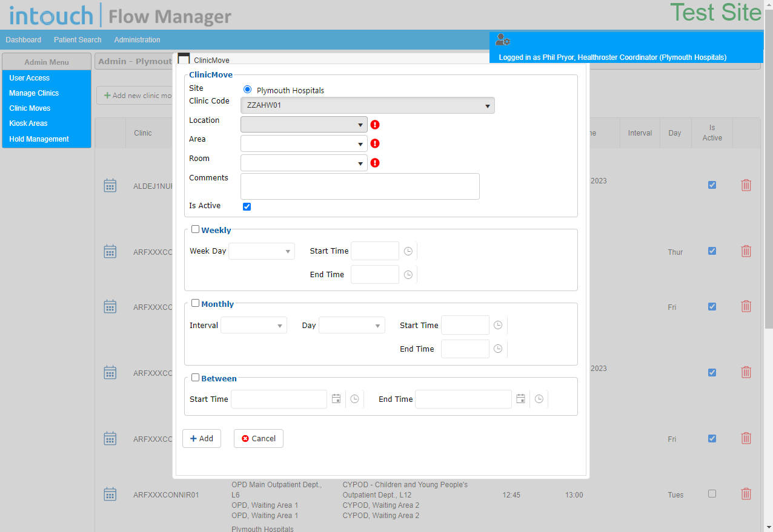773x532 pixels.
Task: Click Monthly Start Time input field
Action: point(465,325)
